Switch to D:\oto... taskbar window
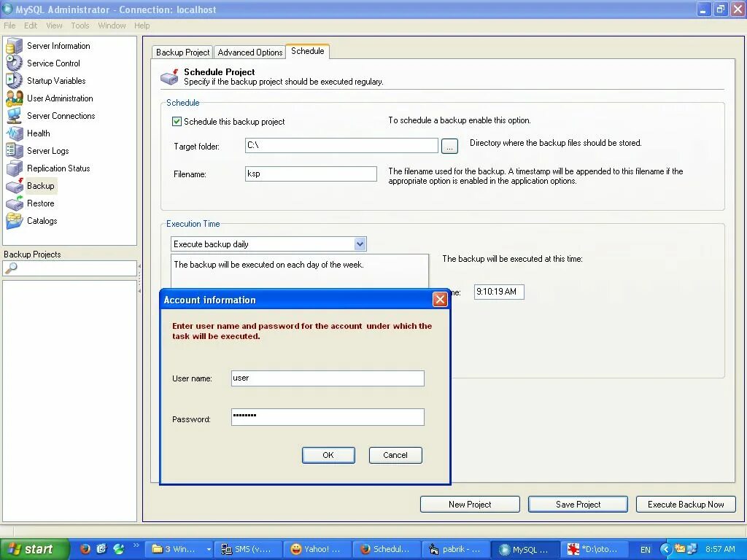The height and width of the screenshot is (560, 747). pos(595,550)
